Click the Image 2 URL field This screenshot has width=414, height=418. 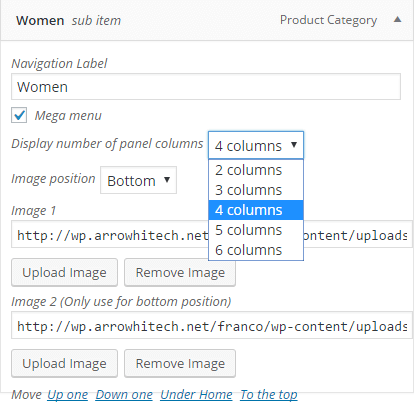[x=212, y=326]
